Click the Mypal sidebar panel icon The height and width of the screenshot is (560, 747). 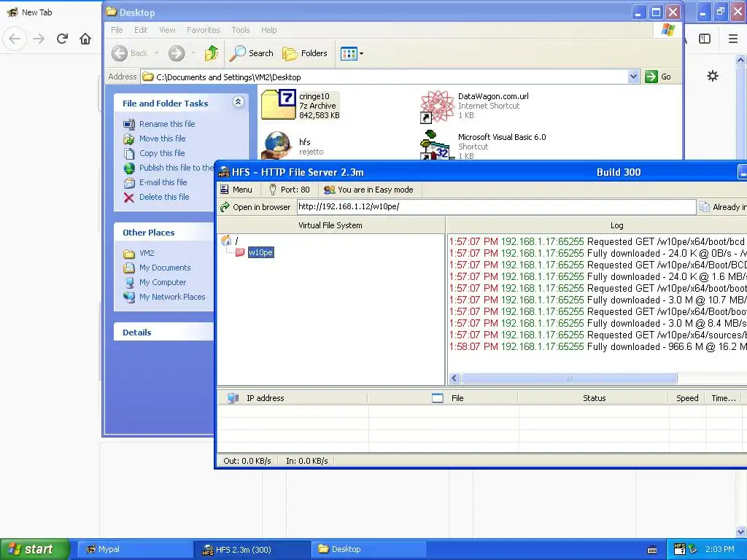point(705,39)
